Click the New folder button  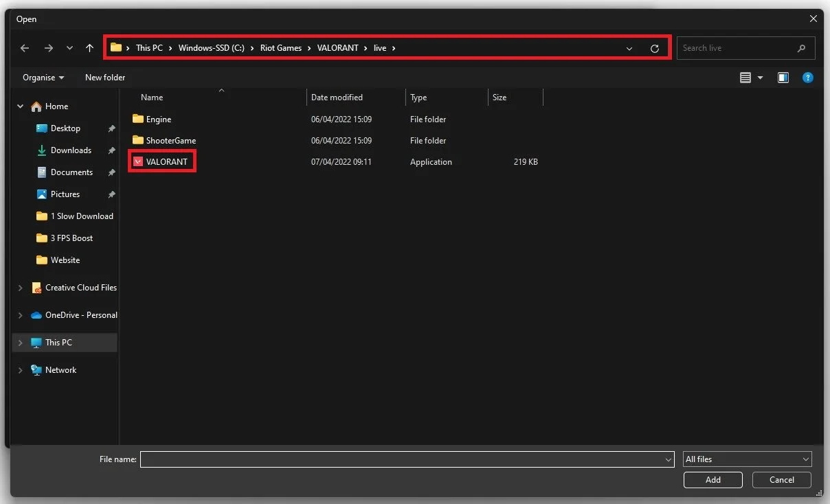click(105, 78)
